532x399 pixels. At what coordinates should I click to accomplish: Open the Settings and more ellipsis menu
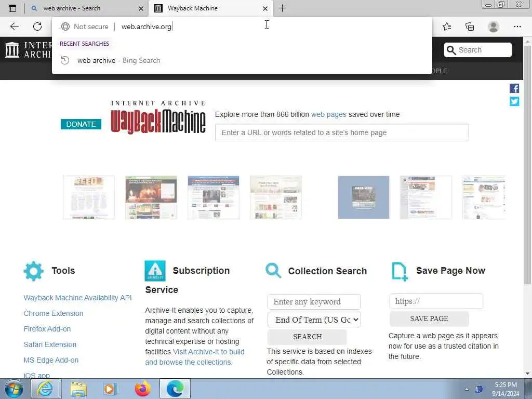pos(517,26)
